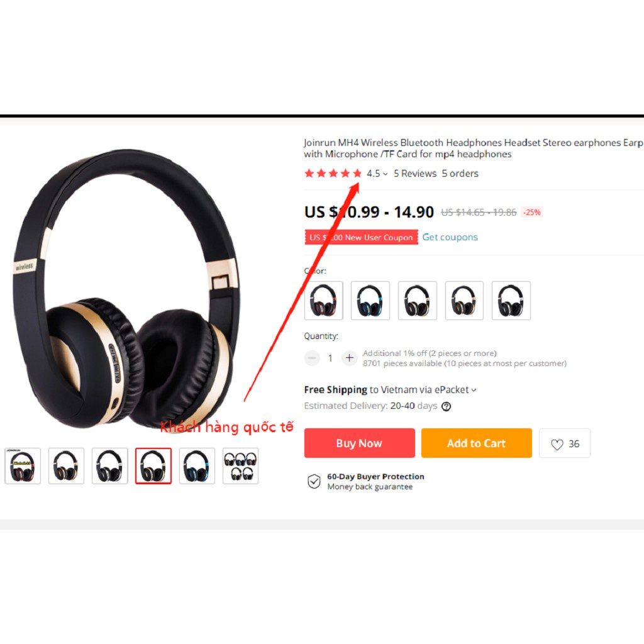Viewport: 644px width, 644px height.
Task: Select the blue headphone thumbnail
Action: pyautogui.click(x=197, y=466)
